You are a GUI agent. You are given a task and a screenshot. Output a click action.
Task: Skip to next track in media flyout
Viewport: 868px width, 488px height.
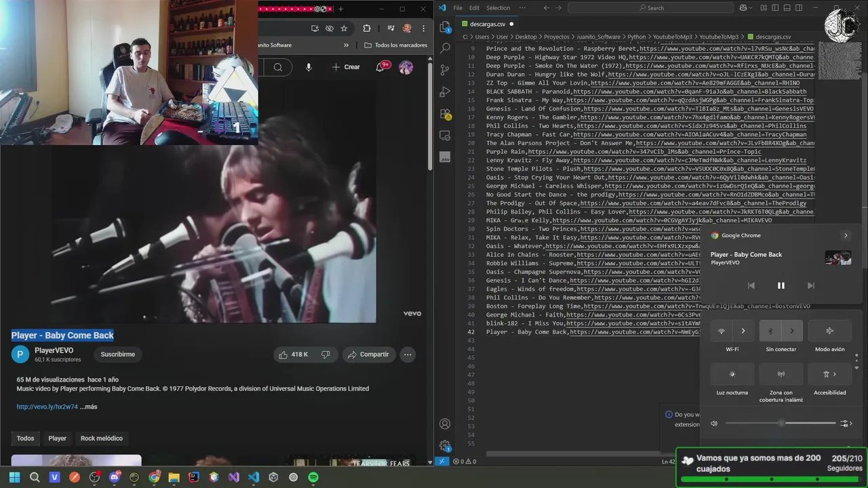coord(810,285)
